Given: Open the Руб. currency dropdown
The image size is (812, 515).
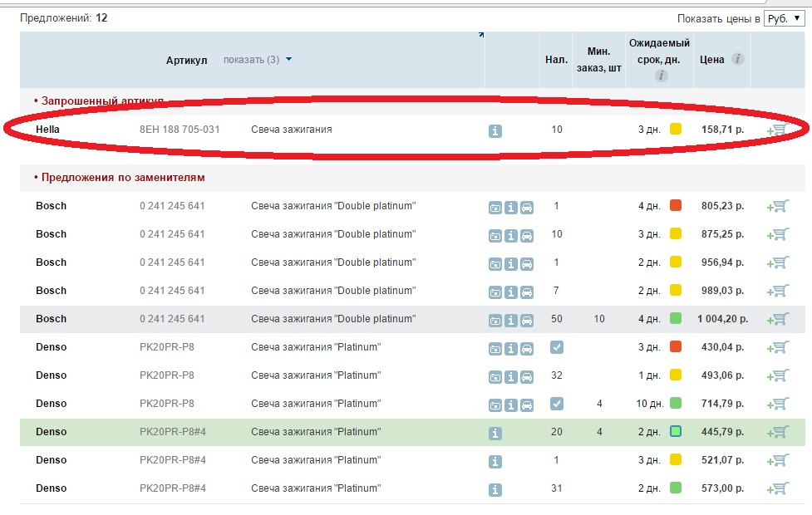Looking at the screenshot, I should point(783,18).
